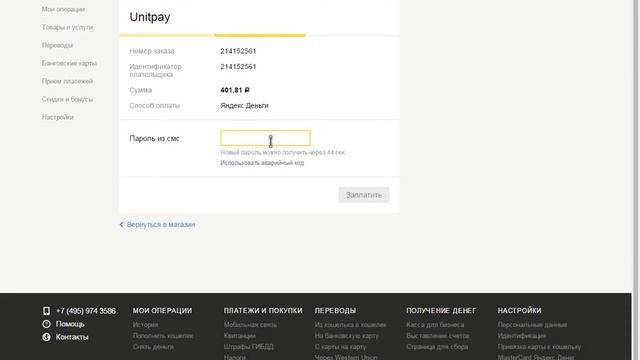Open Мобильная связь footer link
This screenshot has width=640, height=360.
point(250,325)
